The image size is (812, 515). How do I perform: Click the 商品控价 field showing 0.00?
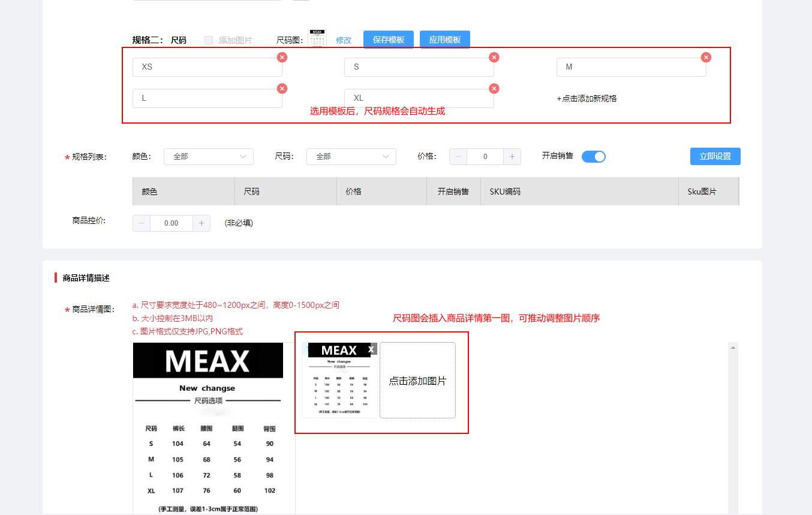pos(172,223)
